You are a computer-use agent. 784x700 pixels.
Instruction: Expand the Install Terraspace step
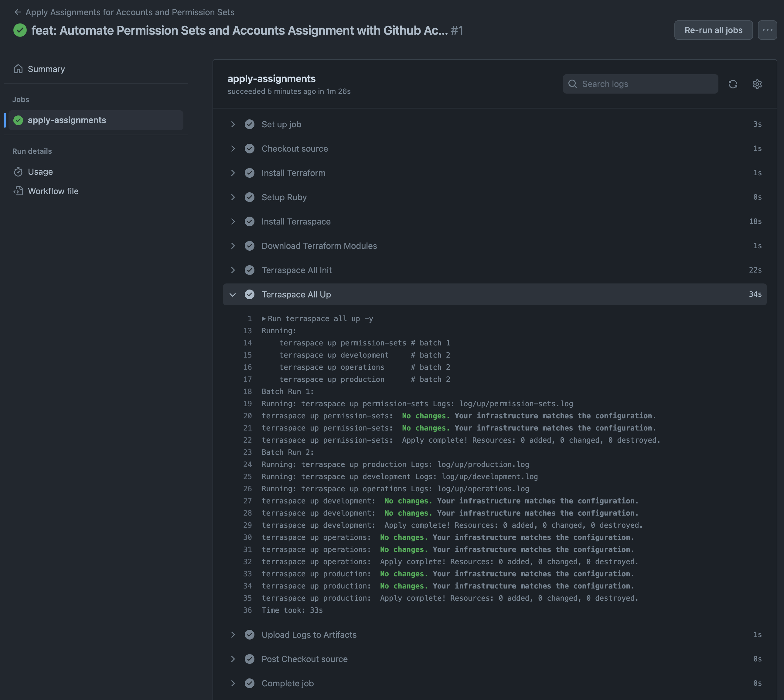pyautogui.click(x=233, y=221)
